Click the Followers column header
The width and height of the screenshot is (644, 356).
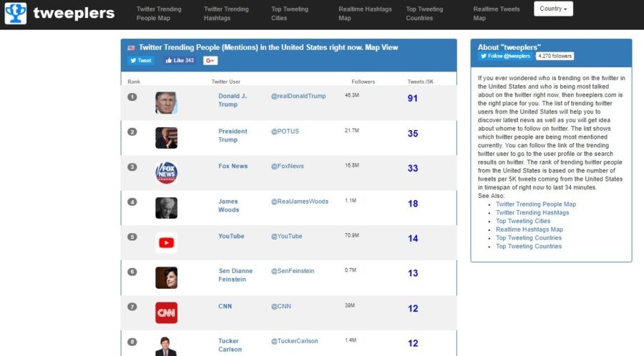(363, 81)
